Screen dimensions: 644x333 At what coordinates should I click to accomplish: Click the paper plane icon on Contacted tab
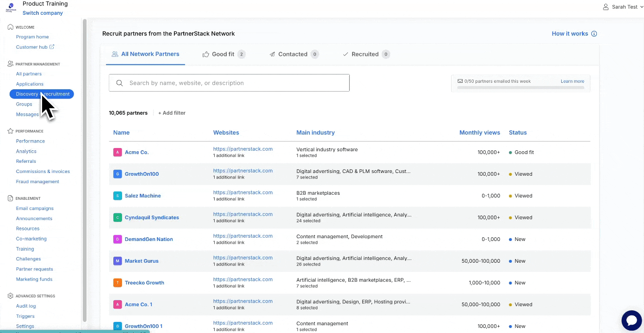tap(272, 54)
